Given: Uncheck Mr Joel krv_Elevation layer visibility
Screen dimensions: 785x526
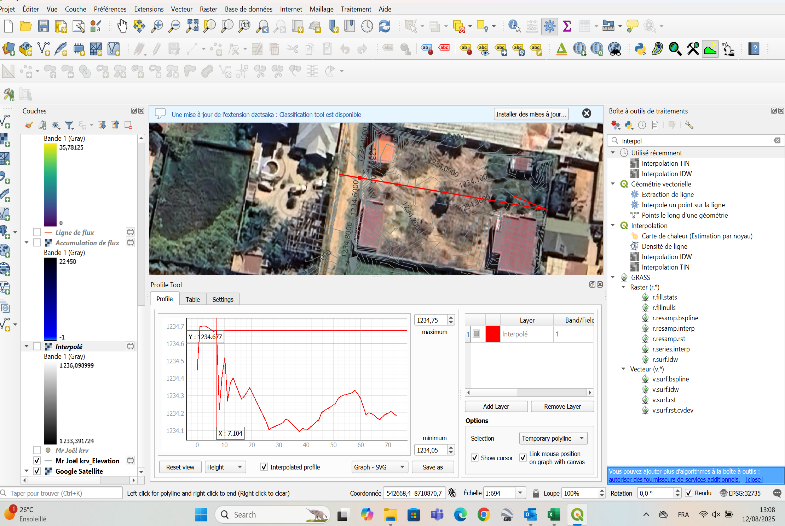Looking at the screenshot, I should click(37, 460).
